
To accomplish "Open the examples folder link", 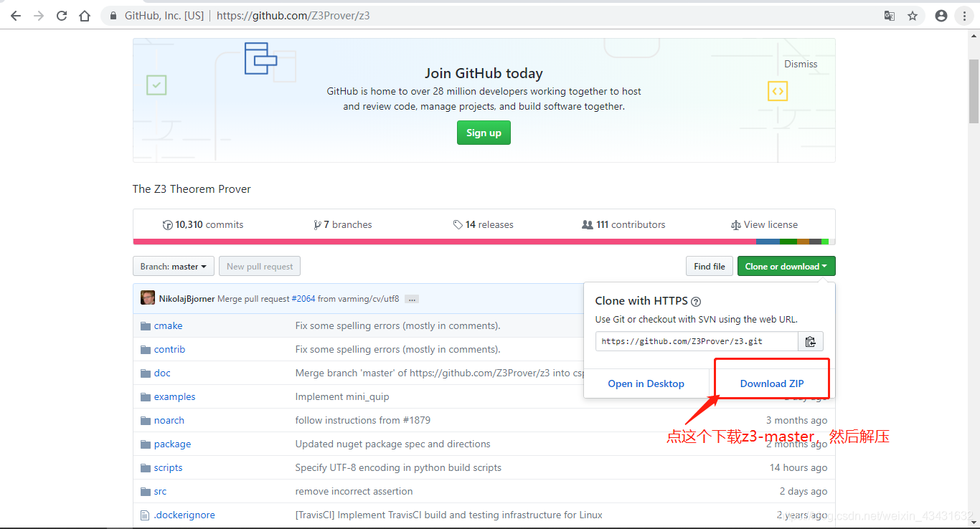I will click(x=174, y=396).
